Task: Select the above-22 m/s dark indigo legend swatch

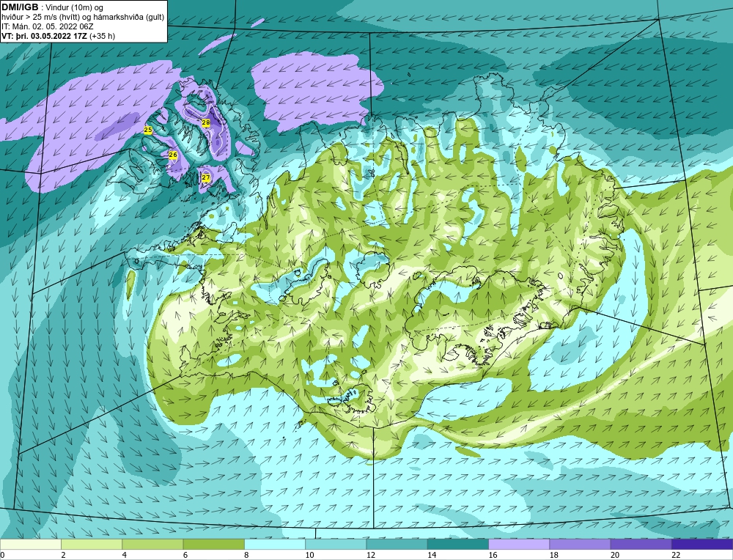Action: click(702, 545)
